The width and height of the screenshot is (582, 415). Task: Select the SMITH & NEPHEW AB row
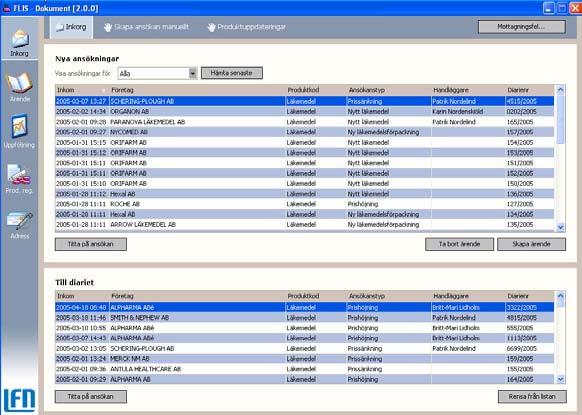[304, 318]
